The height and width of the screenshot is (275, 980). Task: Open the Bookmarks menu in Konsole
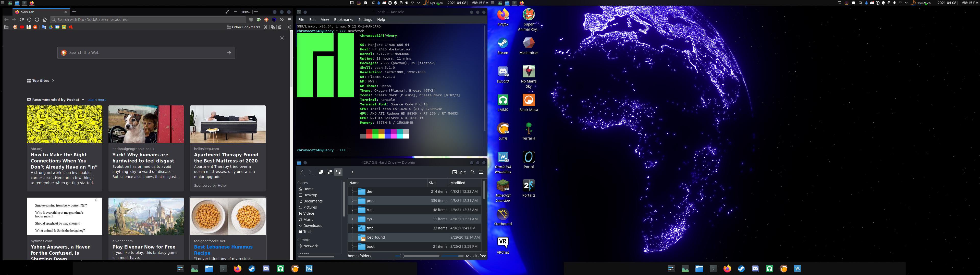[x=343, y=19]
